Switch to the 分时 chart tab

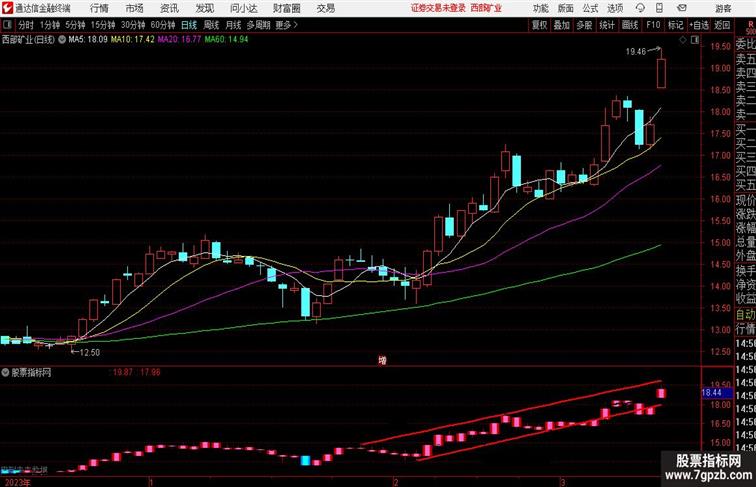pyautogui.click(x=26, y=25)
